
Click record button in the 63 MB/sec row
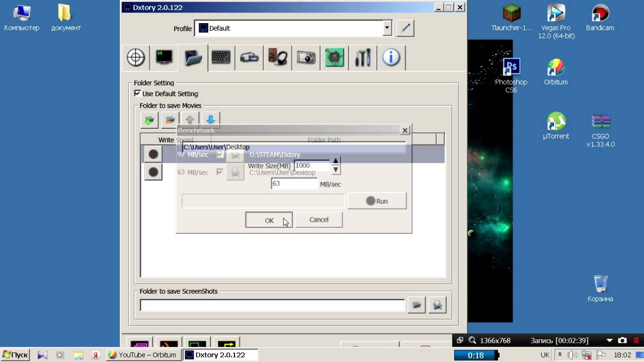point(153,172)
